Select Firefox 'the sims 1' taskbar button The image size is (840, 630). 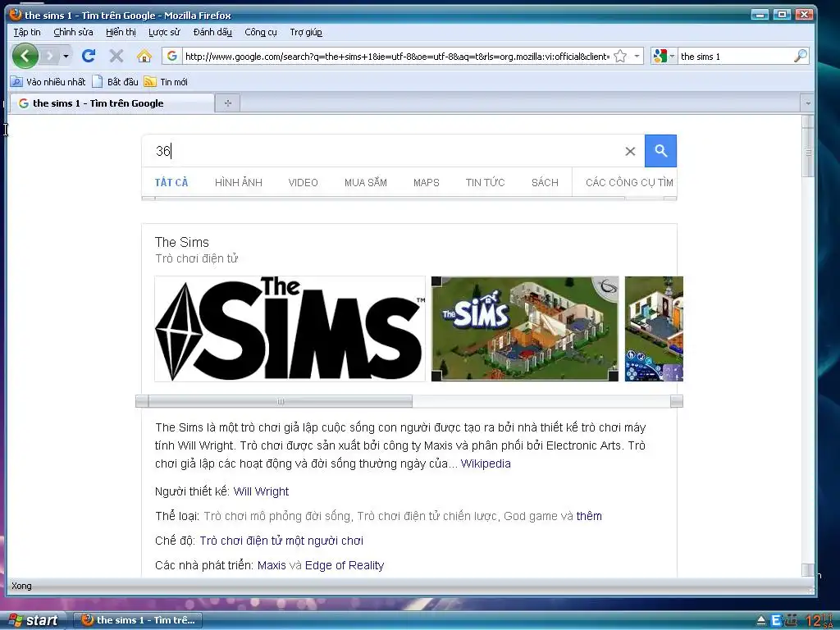(138, 620)
